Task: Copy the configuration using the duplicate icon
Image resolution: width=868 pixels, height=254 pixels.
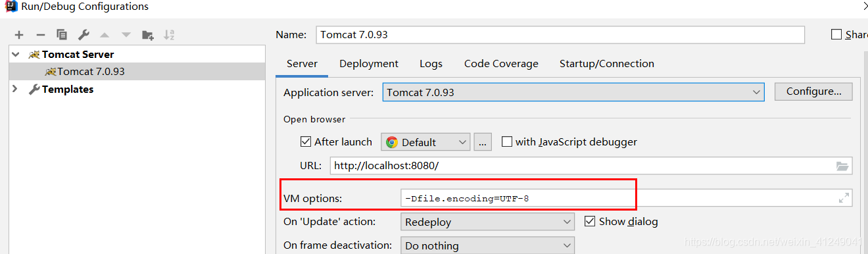Action: click(x=62, y=35)
